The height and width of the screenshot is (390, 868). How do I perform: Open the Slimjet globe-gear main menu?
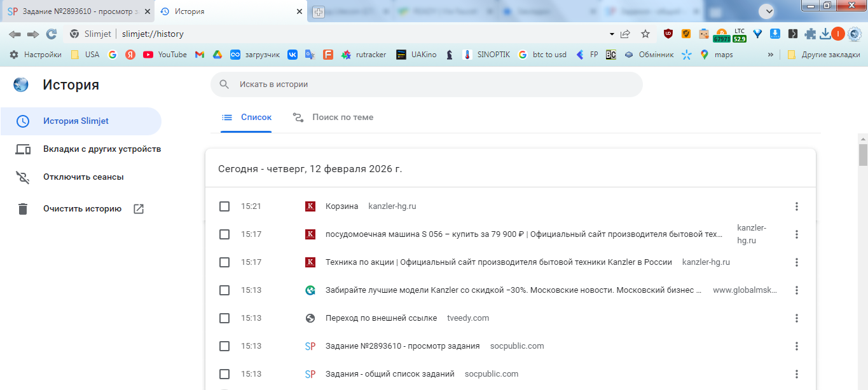(x=854, y=34)
